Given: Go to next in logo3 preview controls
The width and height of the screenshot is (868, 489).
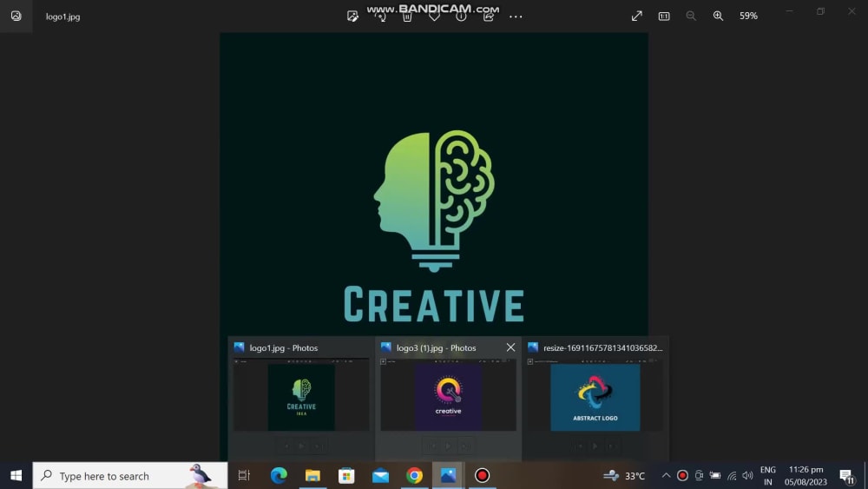Looking at the screenshot, I should 465,446.
